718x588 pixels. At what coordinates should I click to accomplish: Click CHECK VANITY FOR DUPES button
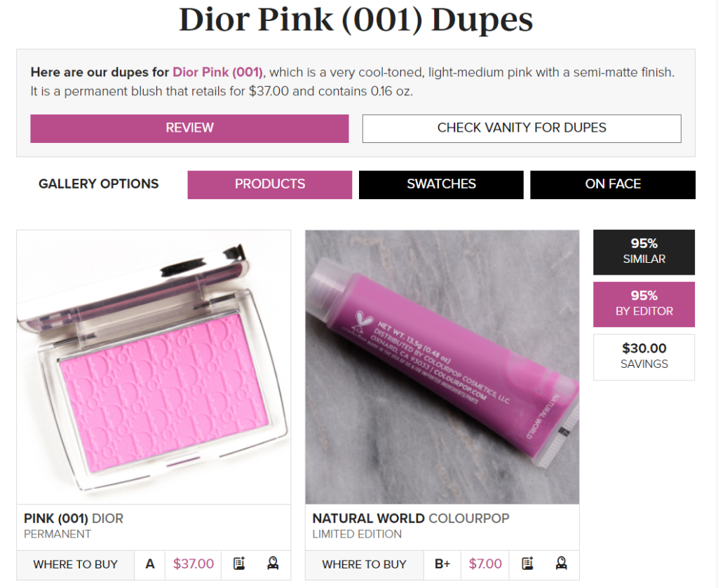click(522, 128)
